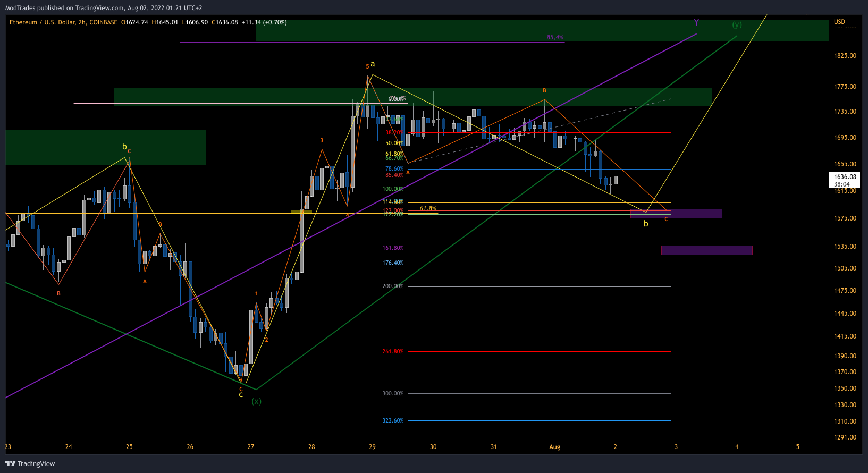This screenshot has width=868, height=473.
Task: Click the 1655.00 price axis label
Action: click(845, 164)
